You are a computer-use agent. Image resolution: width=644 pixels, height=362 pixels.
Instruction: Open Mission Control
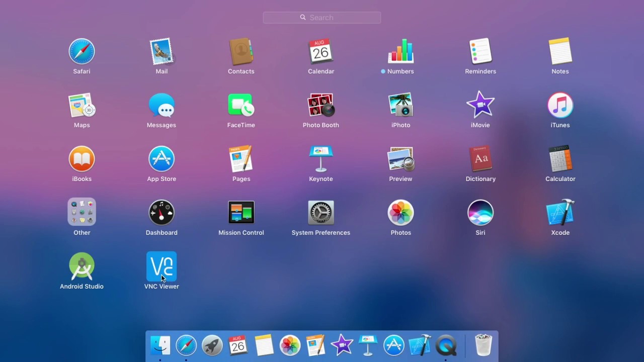tap(241, 213)
